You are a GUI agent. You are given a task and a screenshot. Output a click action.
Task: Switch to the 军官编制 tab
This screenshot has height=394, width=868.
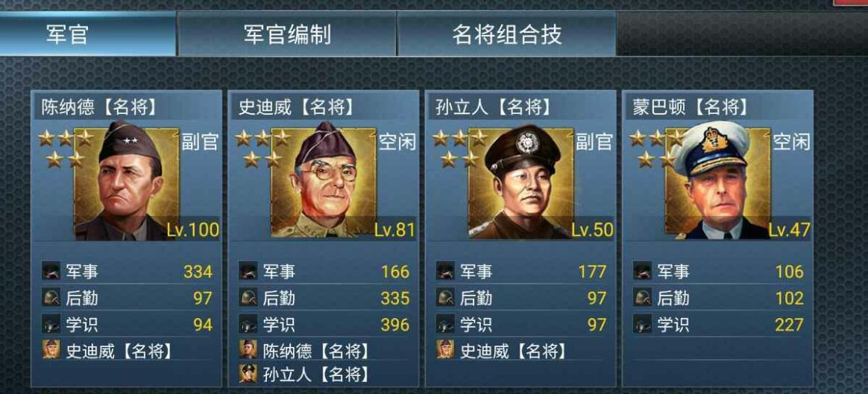[x=287, y=34]
